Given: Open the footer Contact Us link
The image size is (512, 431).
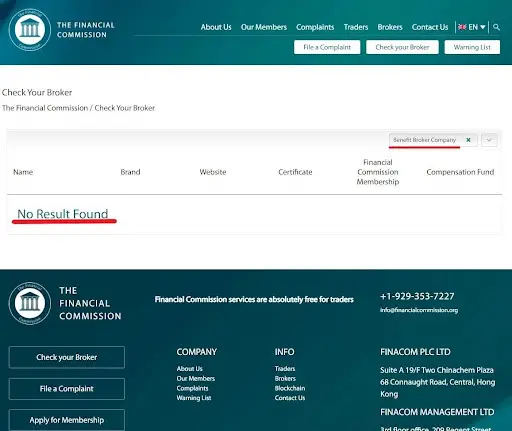Looking at the screenshot, I should pyautogui.click(x=290, y=398).
